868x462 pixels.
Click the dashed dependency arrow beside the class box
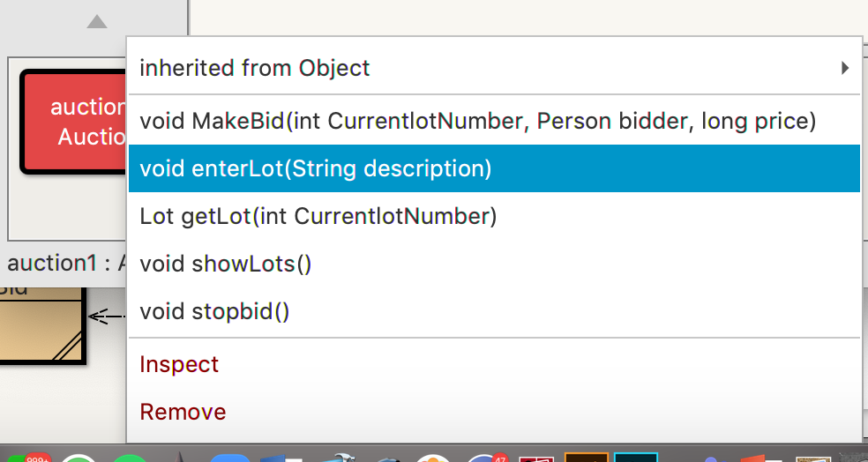[108, 315]
